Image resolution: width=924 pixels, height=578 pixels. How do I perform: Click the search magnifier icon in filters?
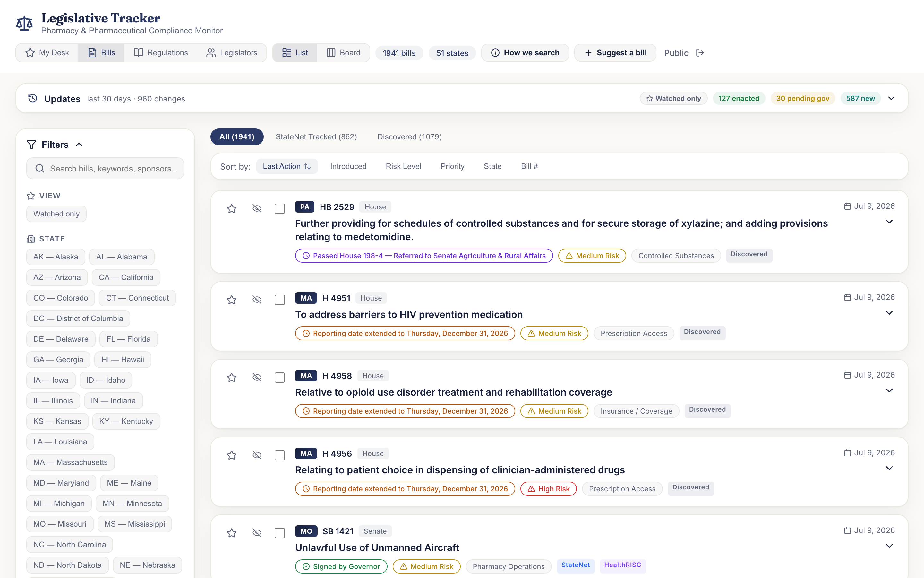pos(40,168)
